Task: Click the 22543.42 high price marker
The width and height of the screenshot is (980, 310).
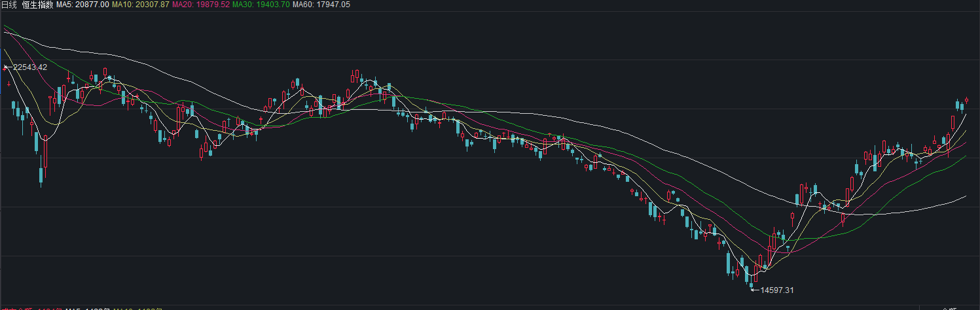Action: [x=30, y=67]
